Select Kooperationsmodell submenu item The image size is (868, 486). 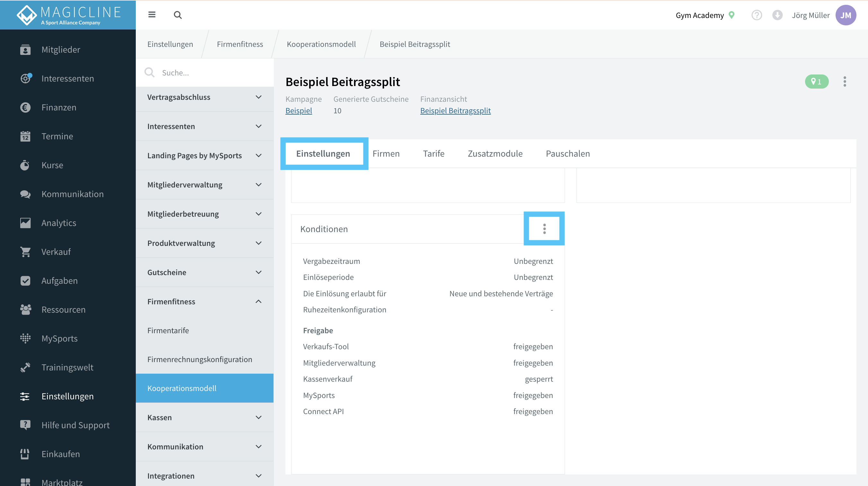pos(205,388)
